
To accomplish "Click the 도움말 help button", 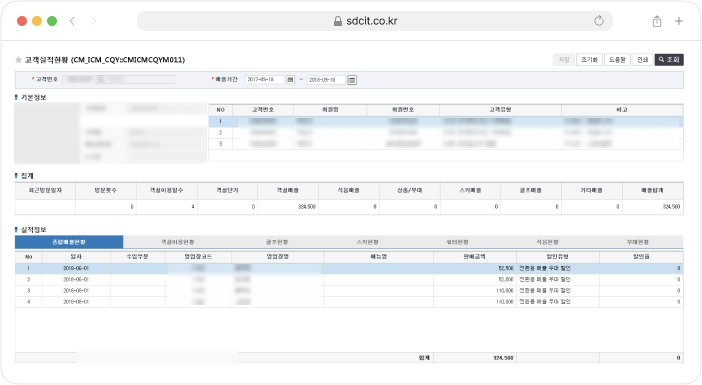I will click(x=617, y=60).
